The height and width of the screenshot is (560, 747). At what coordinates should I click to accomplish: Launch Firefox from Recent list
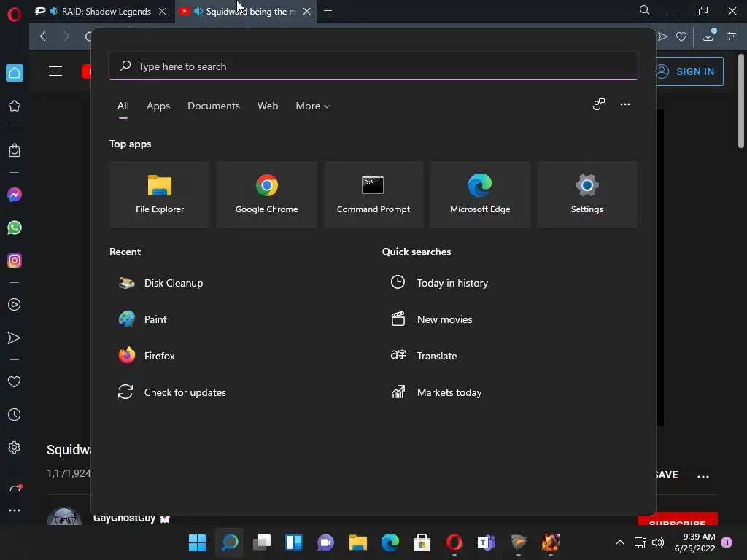click(x=147, y=356)
